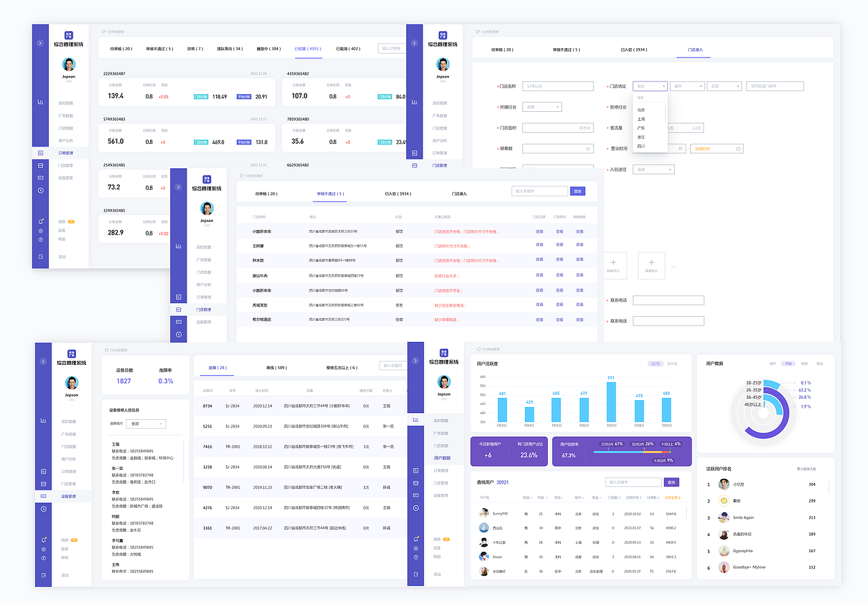Click 门店名称 input field

(557, 86)
